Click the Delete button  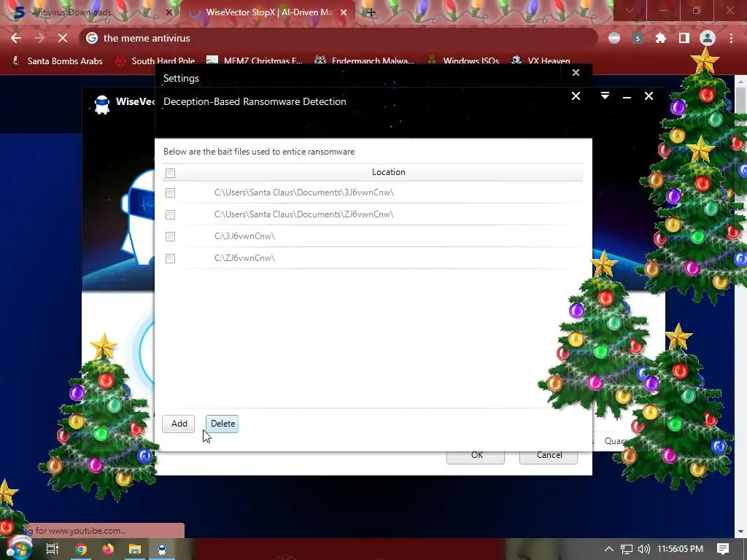222,424
